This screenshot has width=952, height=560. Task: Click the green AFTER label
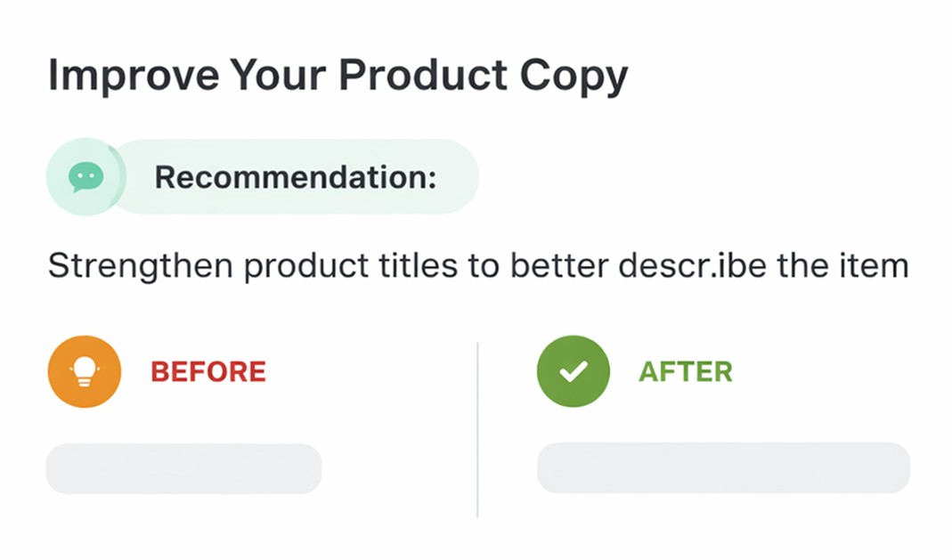pyautogui.click(x=685, y=371)
